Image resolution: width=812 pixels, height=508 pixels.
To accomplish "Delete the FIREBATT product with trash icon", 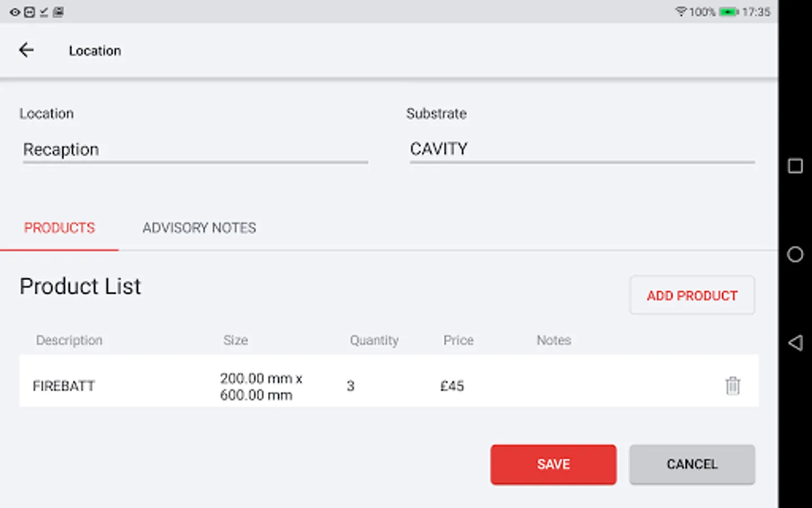I will click(x=732, y=386).
